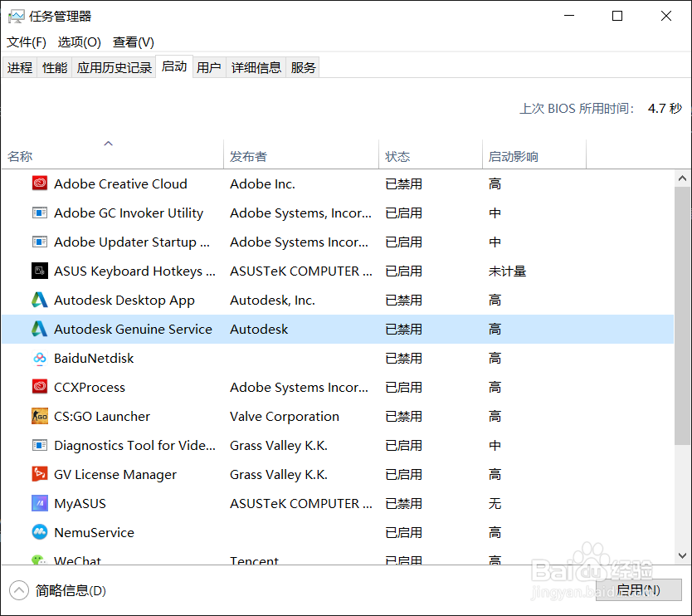
Task: Maximize the Task Manager window
Action: click(x=617, y=16)
